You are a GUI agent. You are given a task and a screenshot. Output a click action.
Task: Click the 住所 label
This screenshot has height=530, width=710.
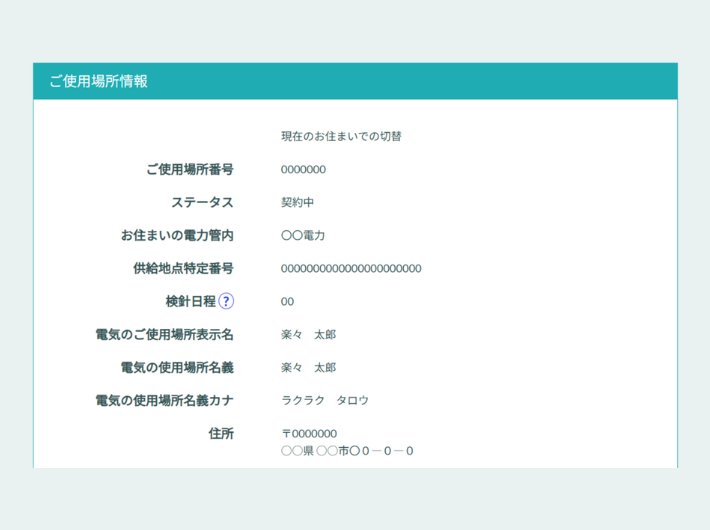pos(221,434)
